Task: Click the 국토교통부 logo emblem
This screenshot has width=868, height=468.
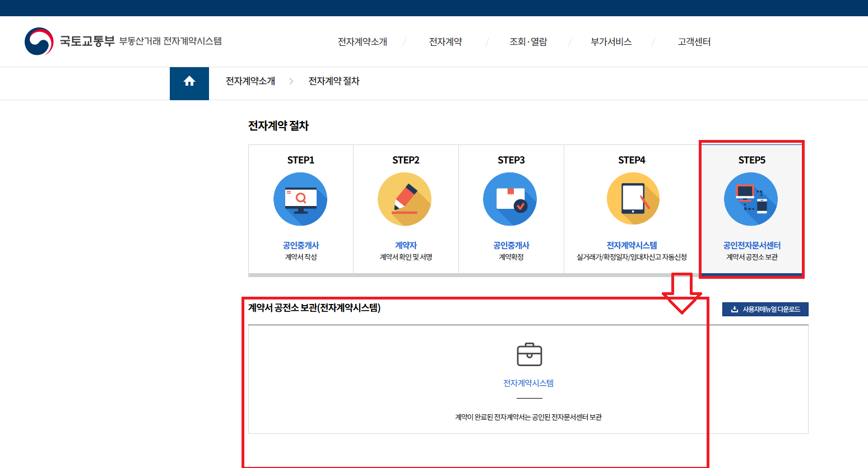Action: 39,41
